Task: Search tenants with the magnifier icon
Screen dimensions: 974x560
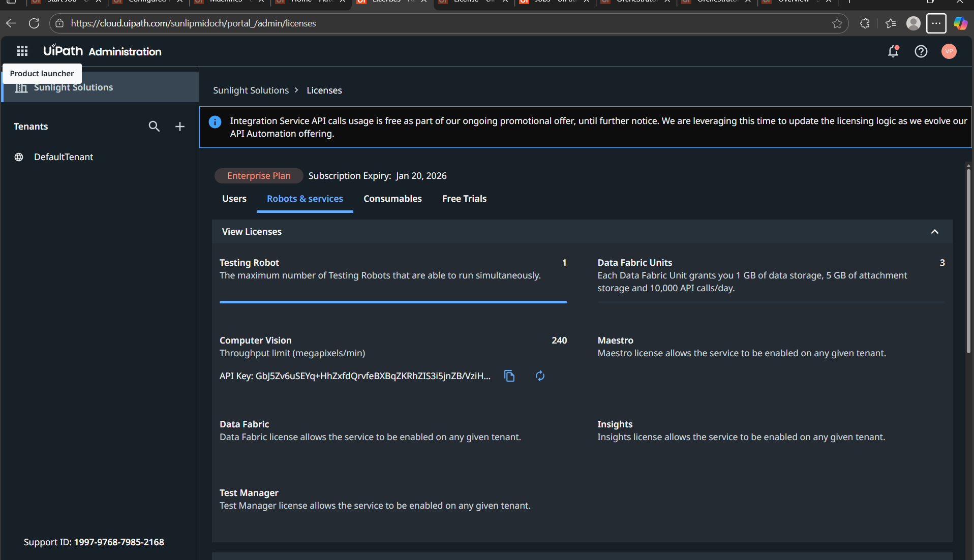Action: coord(154,126)
